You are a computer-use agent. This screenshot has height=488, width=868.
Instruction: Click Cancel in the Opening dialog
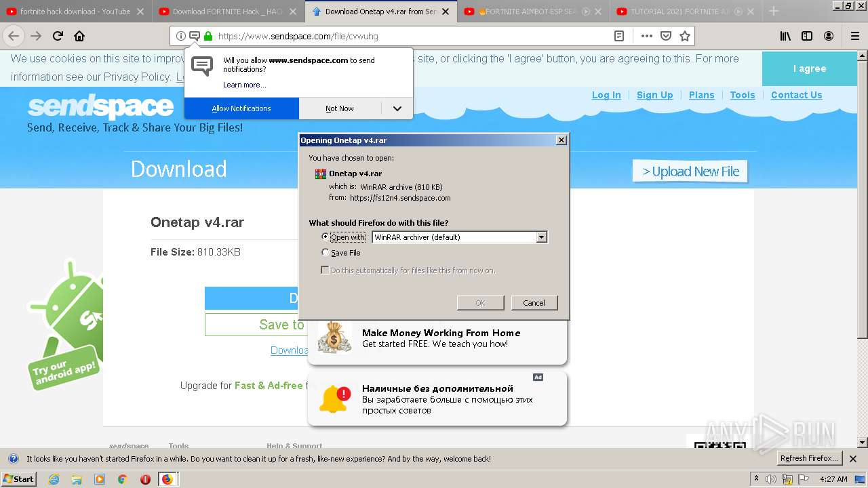click(x=534, y=303)
